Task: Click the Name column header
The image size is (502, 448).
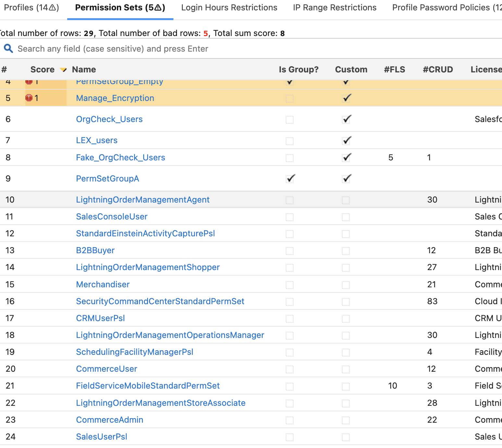Action: pyautogui.click(x=83, y=69)
